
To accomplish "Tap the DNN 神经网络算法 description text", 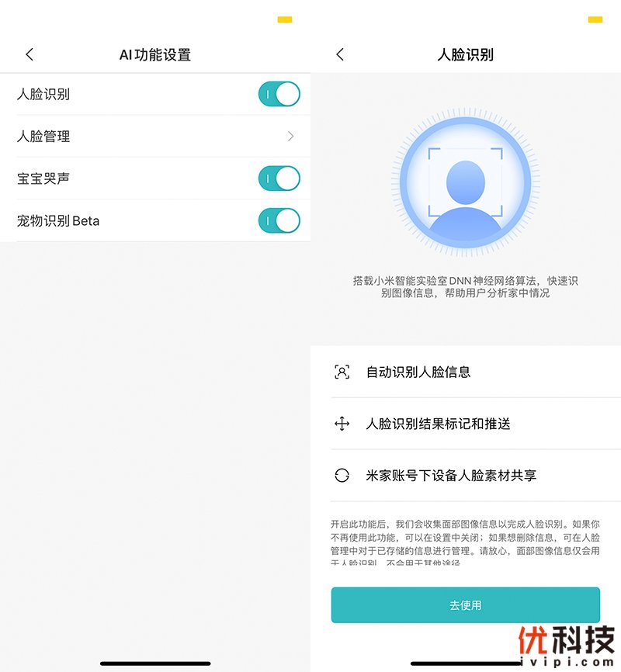I will click(465, 286).
